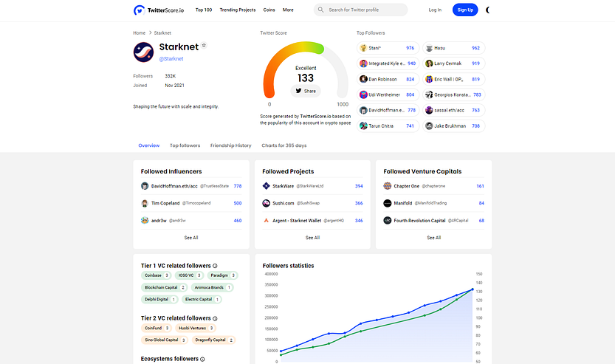Viewport: 615px width, 364px height.
Task: Click Tarun Chitra avatar icon
Action: coord(363,126)
